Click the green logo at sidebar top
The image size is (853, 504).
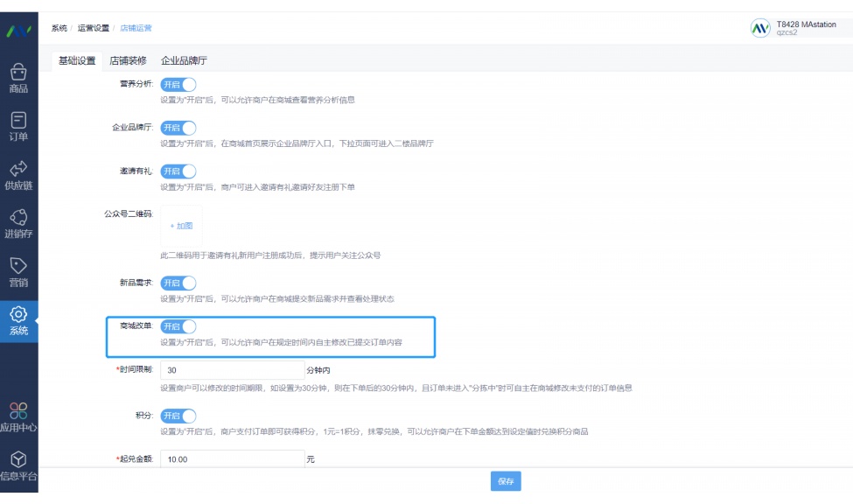pyautogui.click(x=18, y=31)
